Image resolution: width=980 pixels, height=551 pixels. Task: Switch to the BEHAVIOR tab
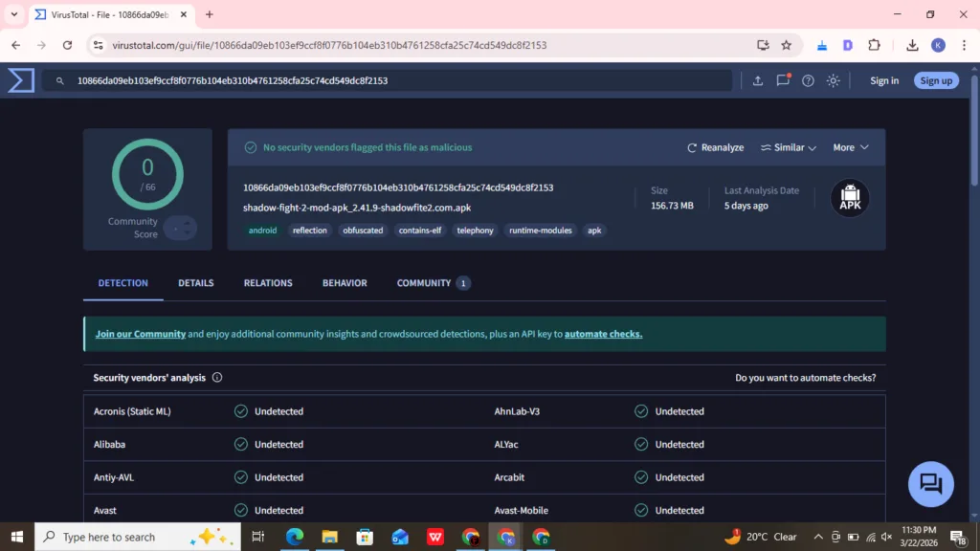pos(345,283)
